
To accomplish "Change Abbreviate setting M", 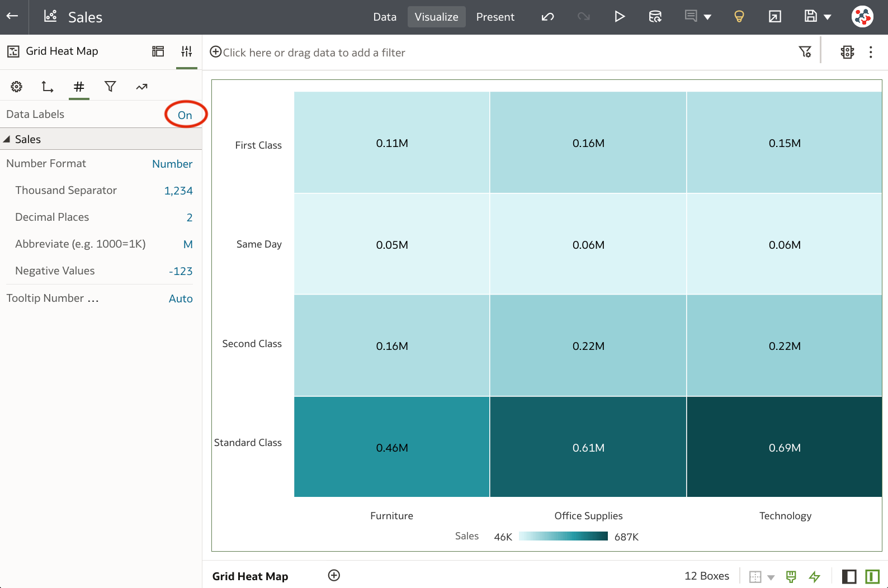I will click(188, 244).
